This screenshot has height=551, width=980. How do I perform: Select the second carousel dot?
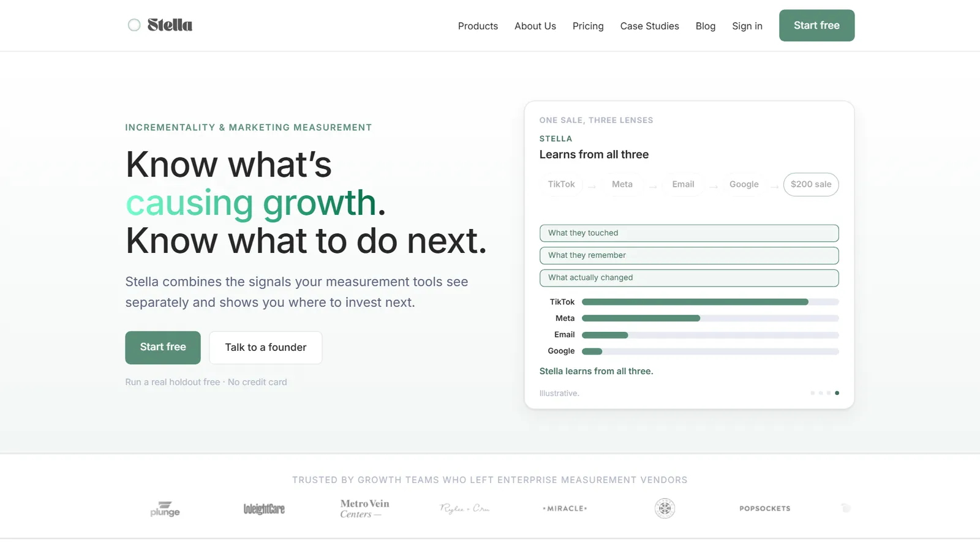pos(821,393)
